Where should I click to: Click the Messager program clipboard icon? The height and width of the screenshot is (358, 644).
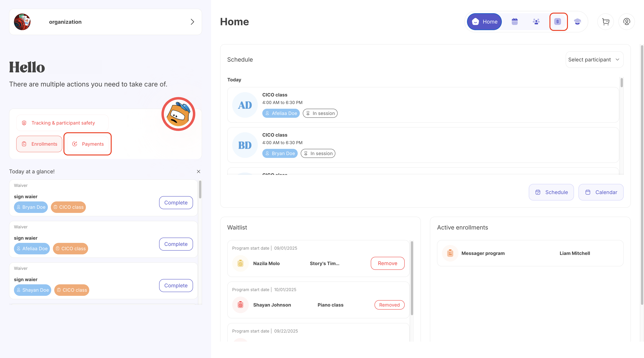click(x=450, y=253)
